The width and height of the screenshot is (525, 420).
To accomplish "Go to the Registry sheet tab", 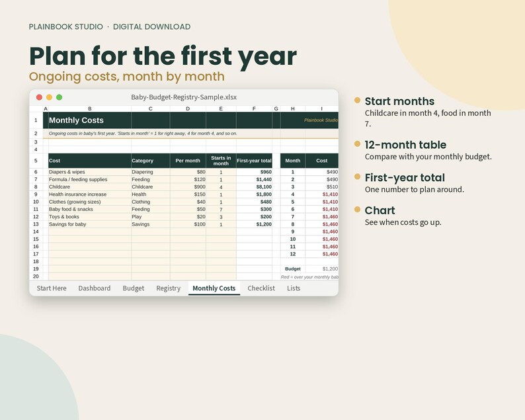I will tap(168, 288).
